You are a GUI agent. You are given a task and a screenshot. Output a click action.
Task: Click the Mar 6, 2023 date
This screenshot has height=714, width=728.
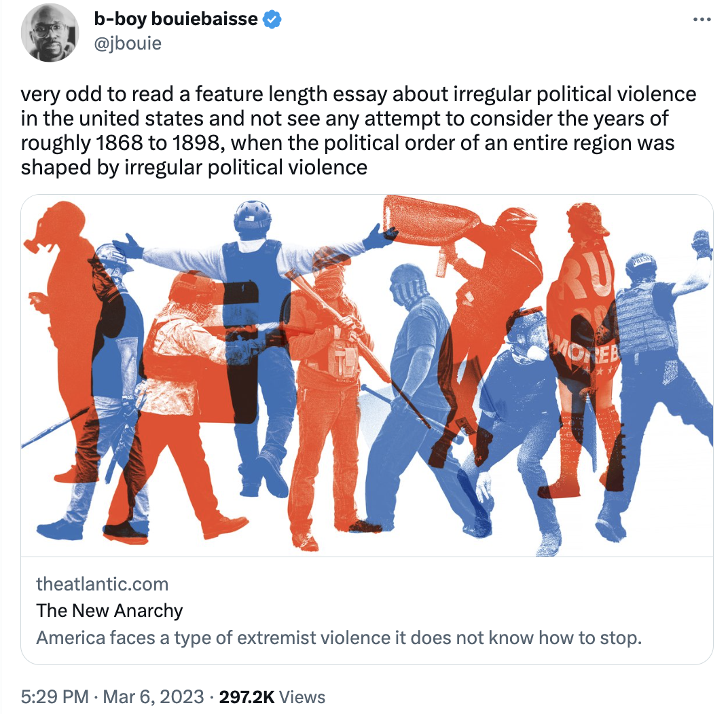[x=153, y=697]
